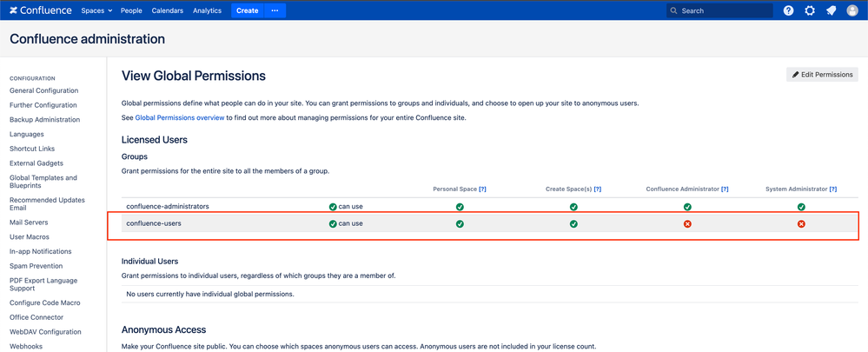Open the Analytics menu
Screen dimensions: 868x352
tap(207, 10)
